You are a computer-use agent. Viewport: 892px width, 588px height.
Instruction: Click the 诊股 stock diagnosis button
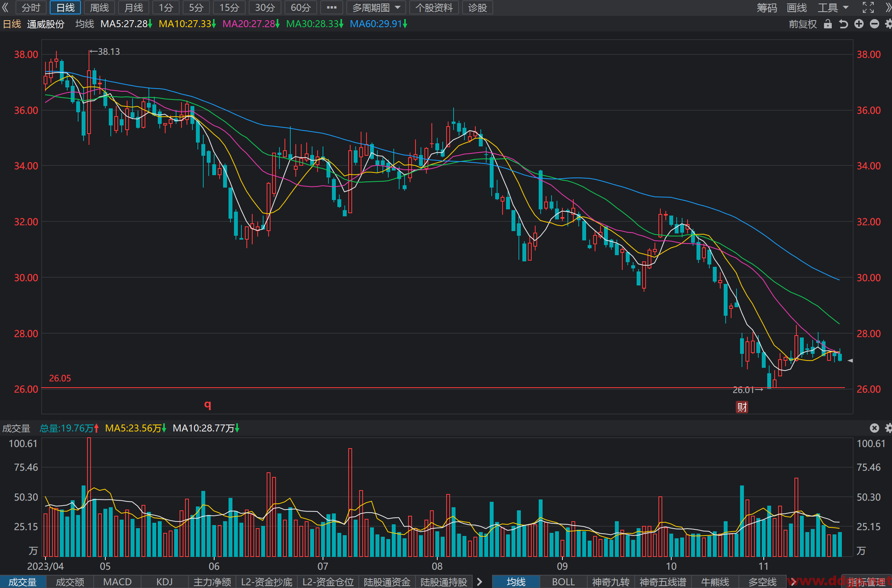pos(478,7)
